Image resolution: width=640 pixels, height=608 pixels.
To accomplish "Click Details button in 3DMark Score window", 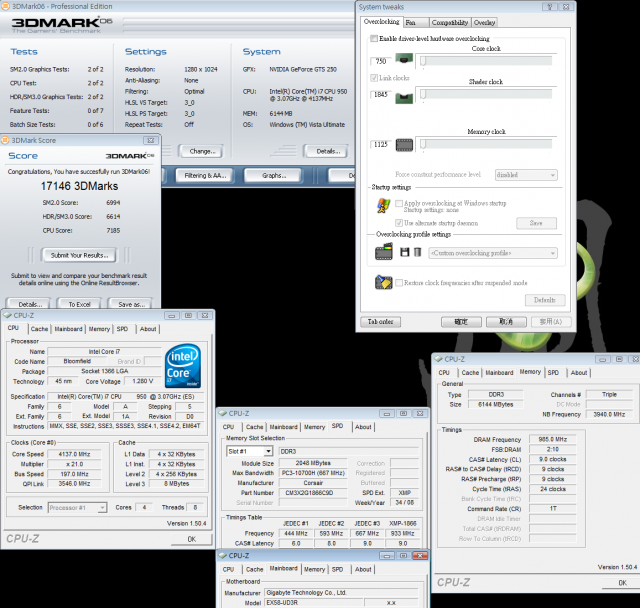I will [x=29, y=304].
